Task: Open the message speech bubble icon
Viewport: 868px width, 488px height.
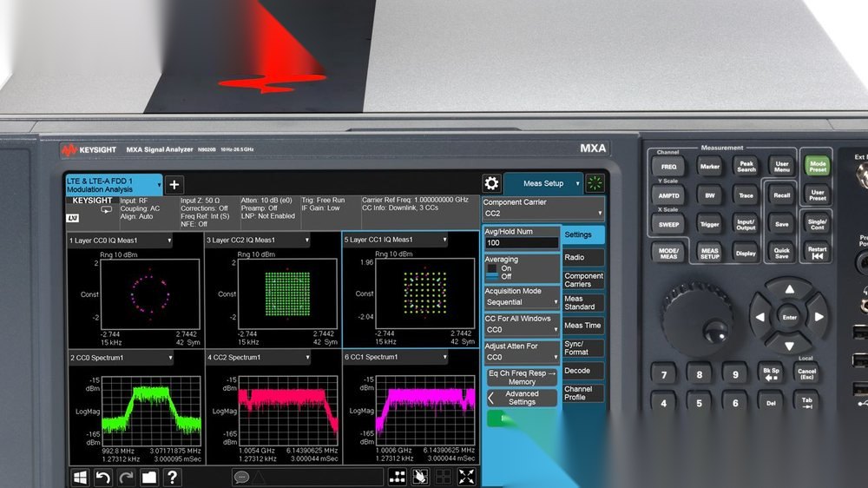Action: coord(241,477)
